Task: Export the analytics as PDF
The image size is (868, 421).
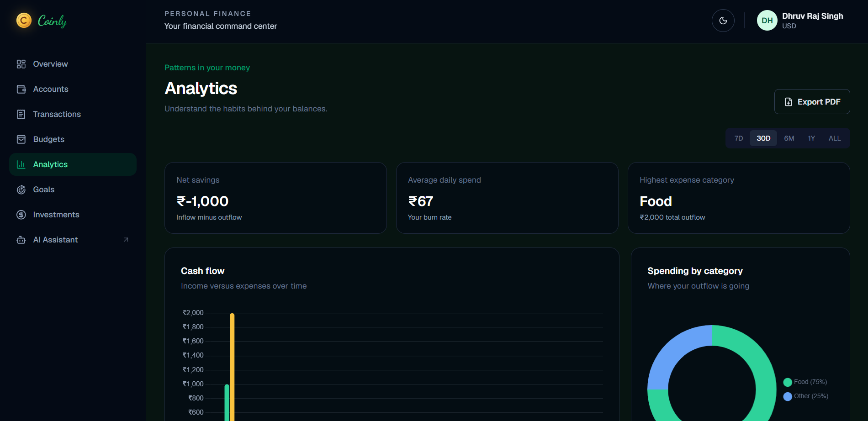Action: click(x=812, y=102)
